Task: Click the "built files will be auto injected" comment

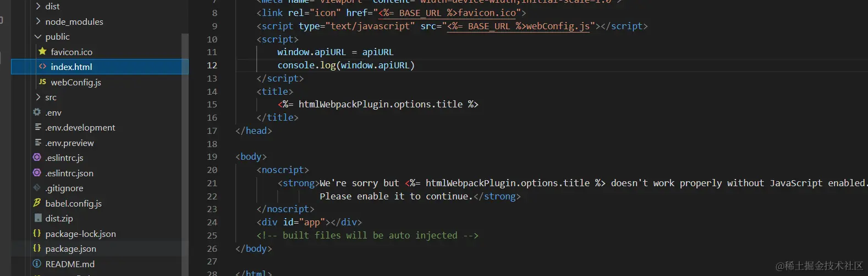Action: coord(367,235)
